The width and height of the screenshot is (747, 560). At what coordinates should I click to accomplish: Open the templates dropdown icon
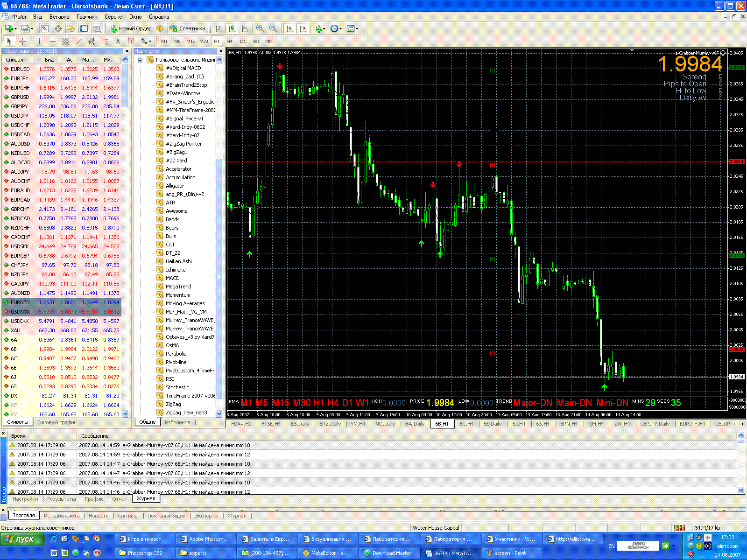(352, 28)
